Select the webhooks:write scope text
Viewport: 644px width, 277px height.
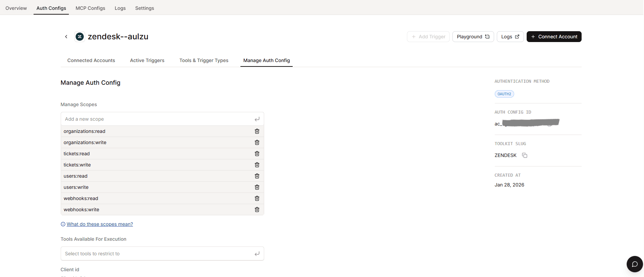coord(81,210)
